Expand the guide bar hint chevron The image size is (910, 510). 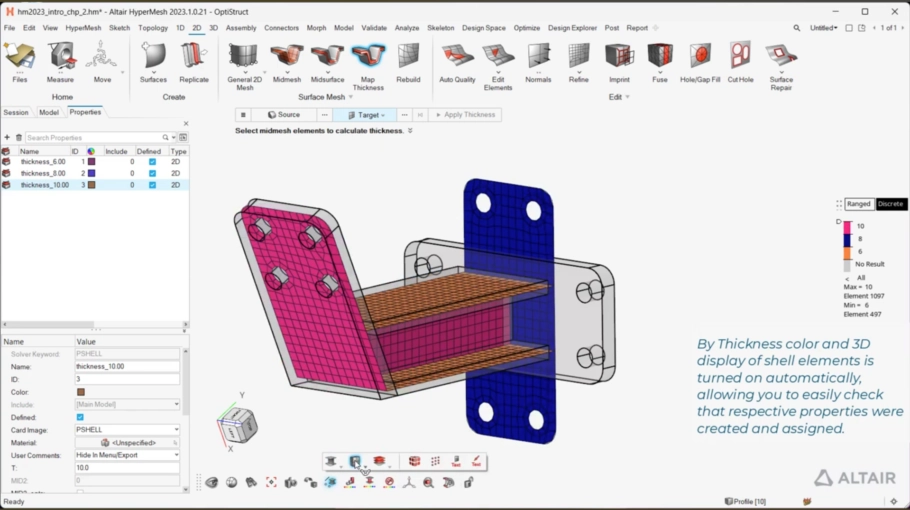click(x=410, y=131)
